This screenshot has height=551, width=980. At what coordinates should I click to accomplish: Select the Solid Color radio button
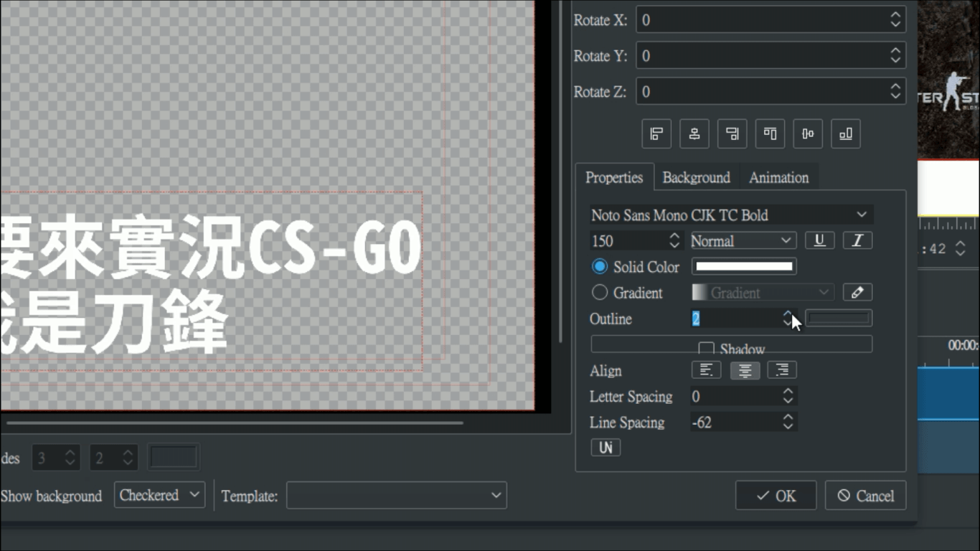tap(599, 266)
